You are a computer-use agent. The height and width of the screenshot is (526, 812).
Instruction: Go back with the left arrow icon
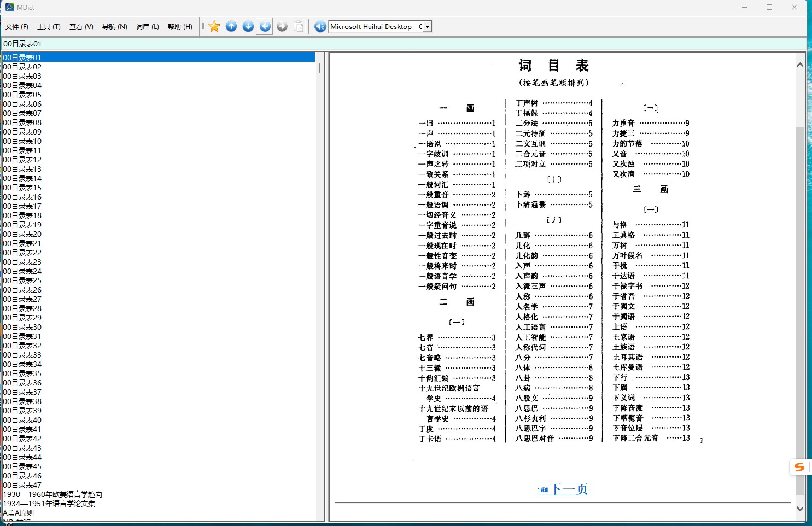coord(265,26)
